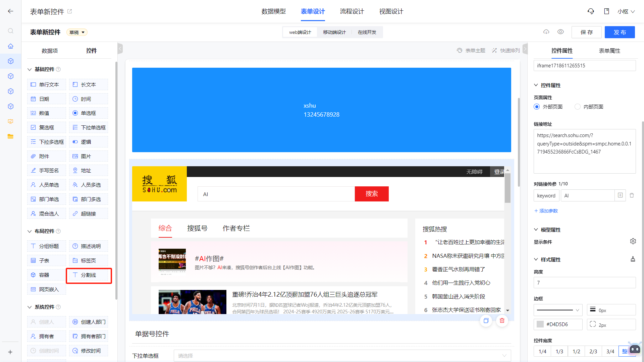Click 快速排列 quick arrange
The height and width of the screenshot is (362, 644).
[506, 51]
